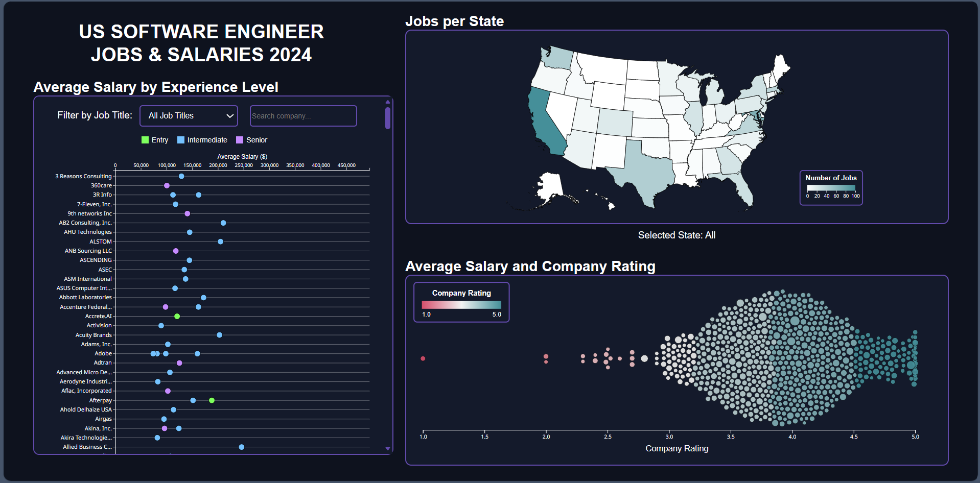Toggle the Entry experience level legend

155,140
